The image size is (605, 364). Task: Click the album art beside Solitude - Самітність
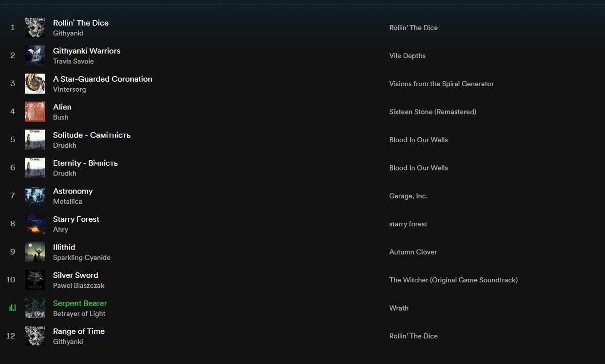[35, 140]
